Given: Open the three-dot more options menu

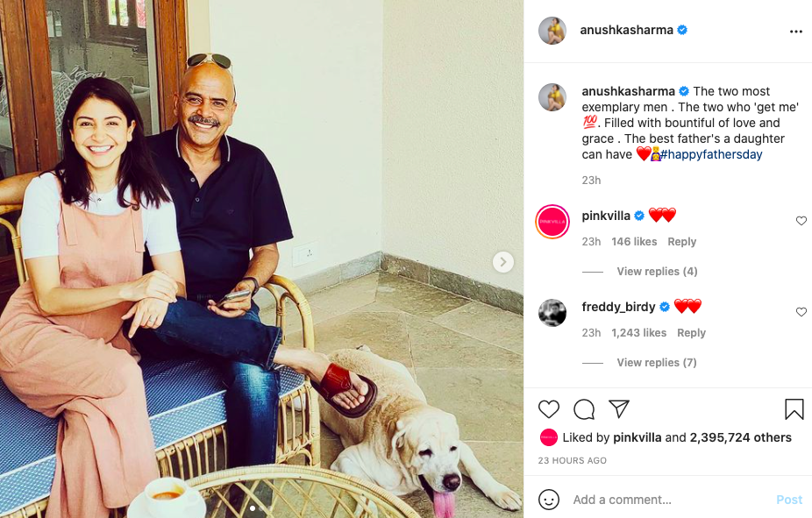Looking at the screenshot, I should (796, 32).
